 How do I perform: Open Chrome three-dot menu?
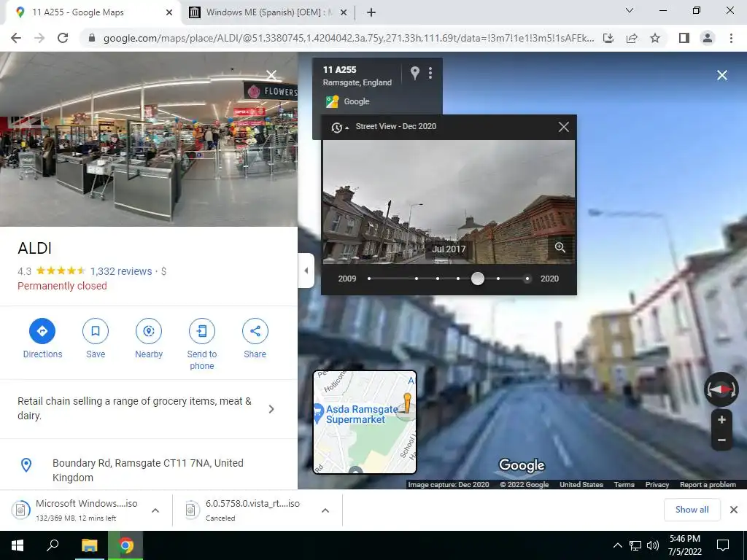pyautogui.click(x=731, y=38)
